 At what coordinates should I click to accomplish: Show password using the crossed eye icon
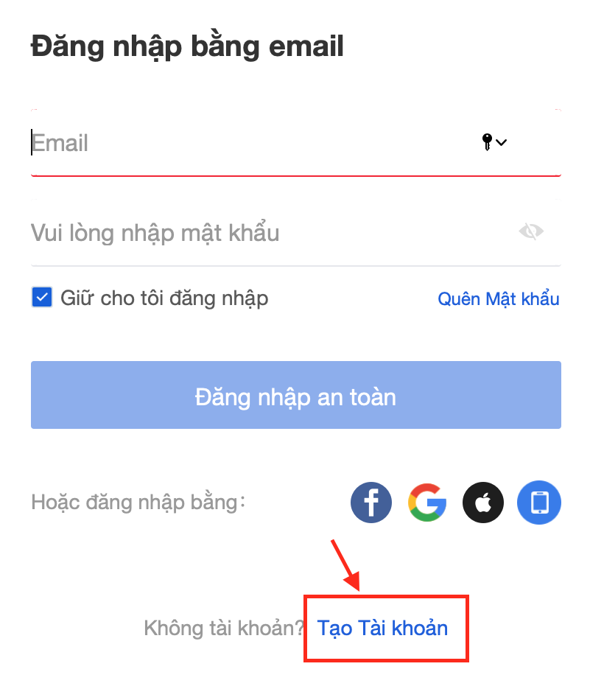tap(531, 231)
